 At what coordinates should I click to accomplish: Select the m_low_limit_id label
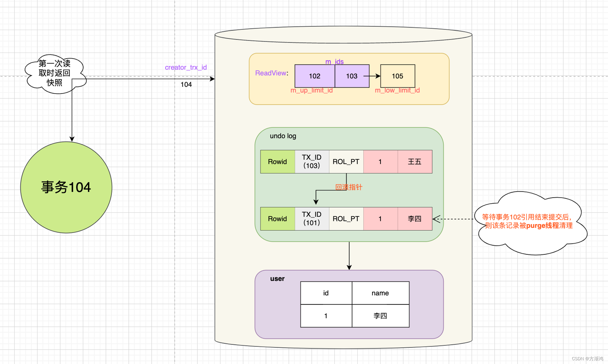(397, 90)
